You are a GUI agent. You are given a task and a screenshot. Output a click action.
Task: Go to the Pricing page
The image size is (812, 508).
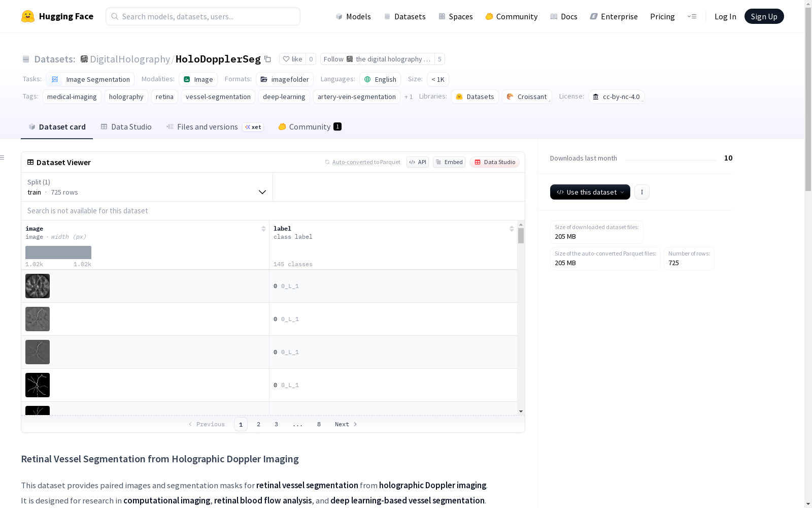[x=662, y=16]
